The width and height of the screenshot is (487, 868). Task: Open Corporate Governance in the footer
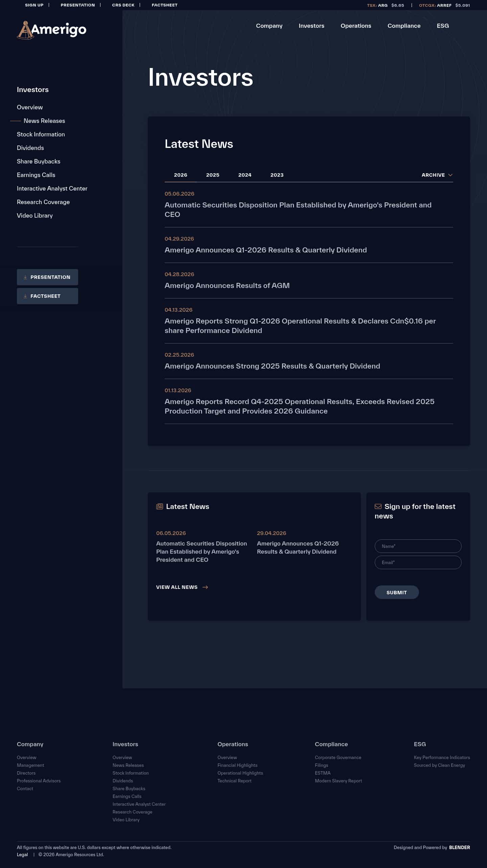338,757
